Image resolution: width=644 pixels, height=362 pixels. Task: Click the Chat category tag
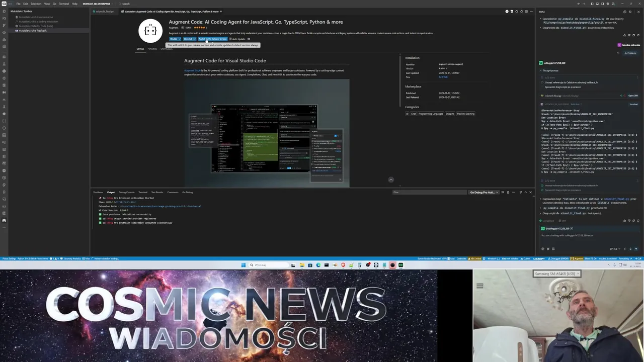click(413, 114)
